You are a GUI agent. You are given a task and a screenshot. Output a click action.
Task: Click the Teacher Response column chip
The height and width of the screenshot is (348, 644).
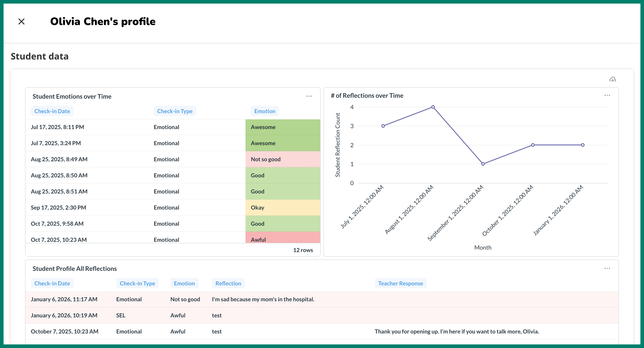pyautogui.click(x=400, y=283)
